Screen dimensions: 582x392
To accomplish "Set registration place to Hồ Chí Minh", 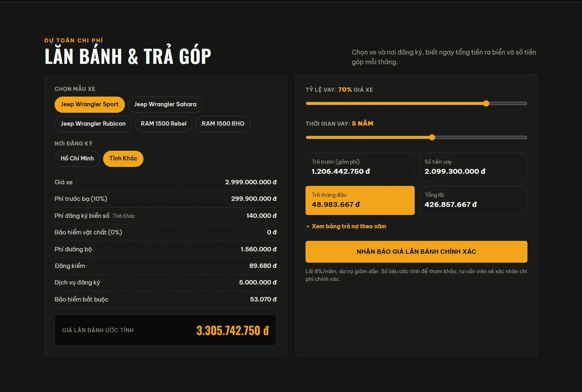I will pos(77,158).
